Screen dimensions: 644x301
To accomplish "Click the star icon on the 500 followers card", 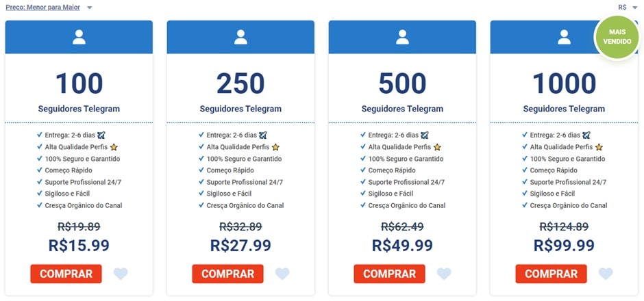I will tap(437, 147).
